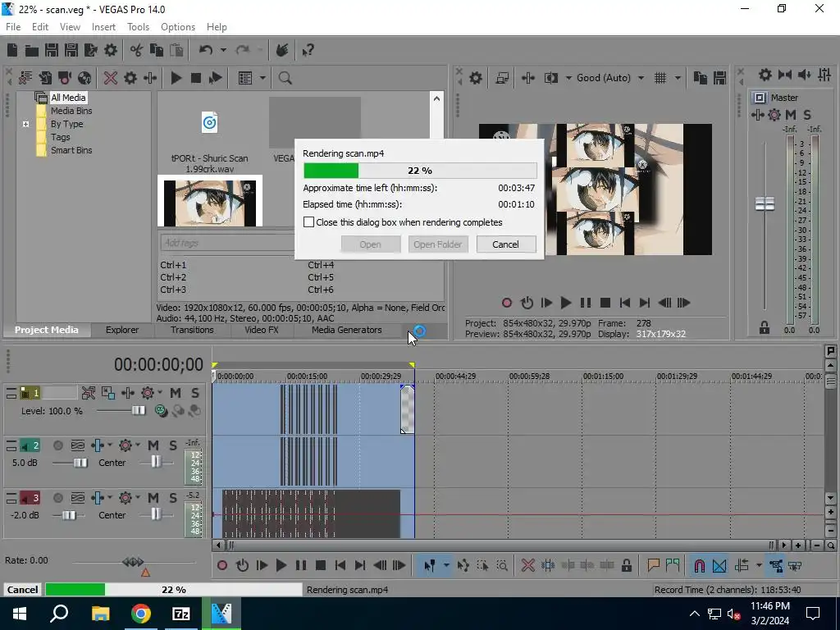Image resolution: width=840 pixels, height=630 pixels.
Task: Click Delete red X in timeline toolbar
Action: [527, 566]
